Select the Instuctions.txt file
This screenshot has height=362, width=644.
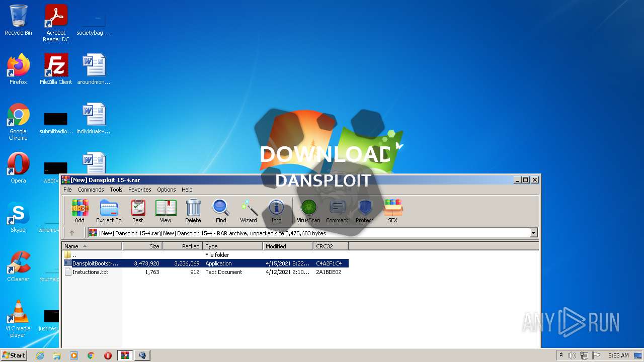(x=205, y=272)
